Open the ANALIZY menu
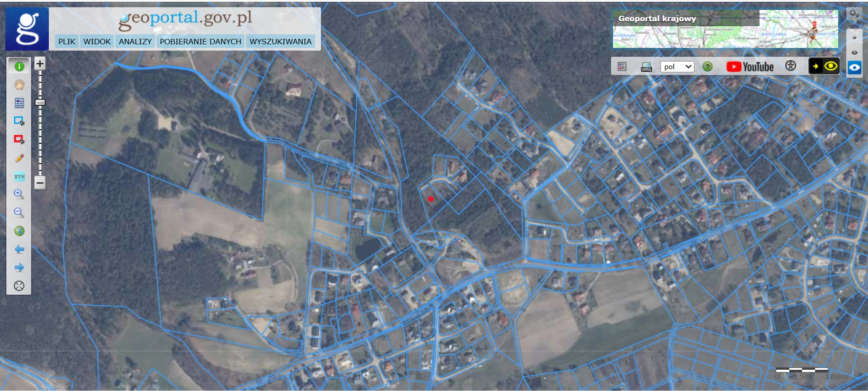868x391 pixels. 135,42
